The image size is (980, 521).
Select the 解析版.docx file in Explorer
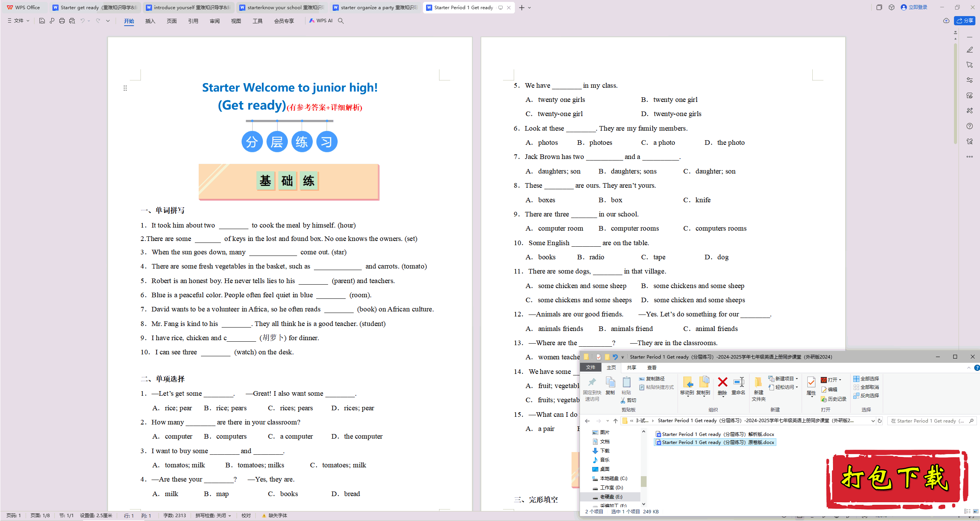[715, 434]
